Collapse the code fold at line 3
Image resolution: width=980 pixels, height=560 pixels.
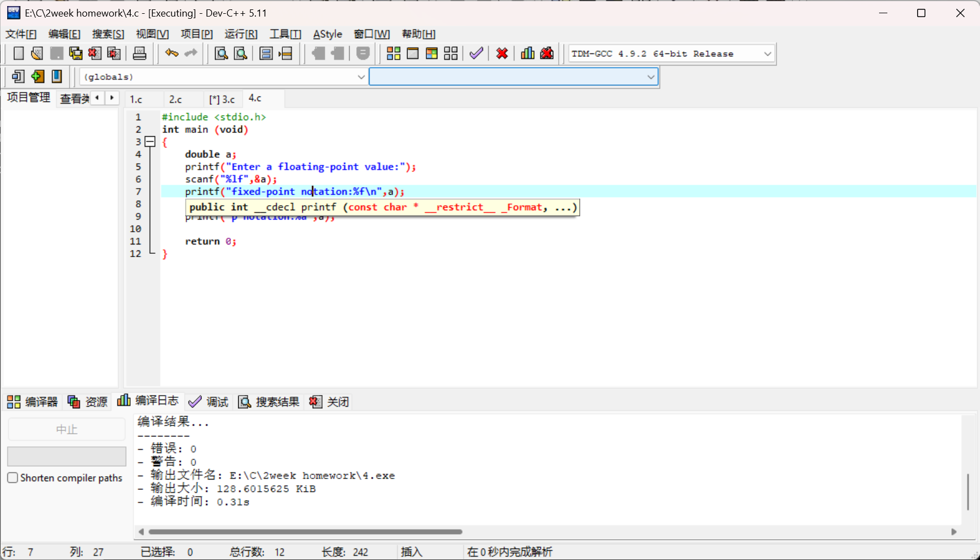(x=150, y=142)
